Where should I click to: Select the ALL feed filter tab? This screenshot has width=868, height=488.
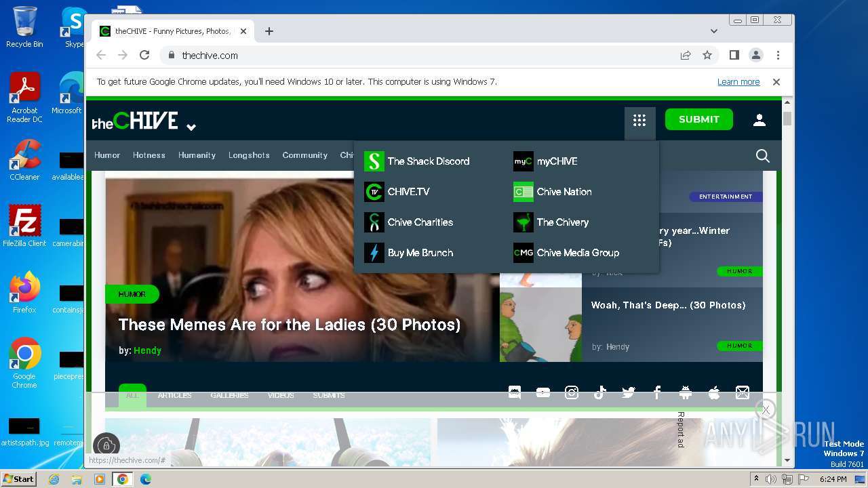[x=132, y=395]
